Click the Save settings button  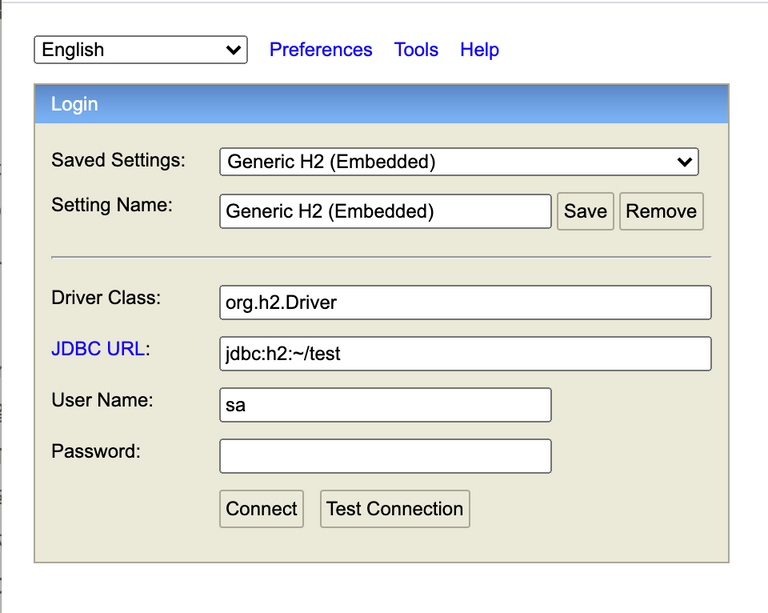585,211
